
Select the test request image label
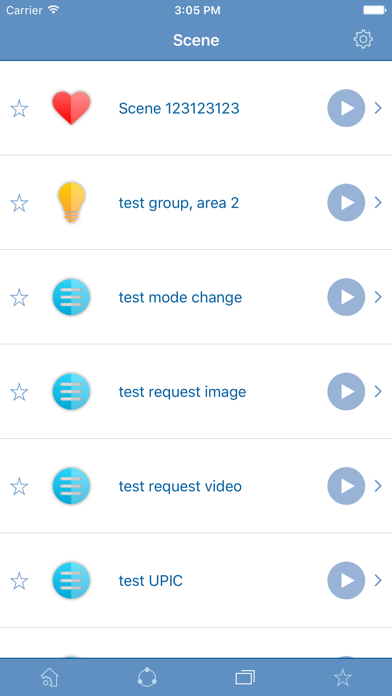click(182, 392)
